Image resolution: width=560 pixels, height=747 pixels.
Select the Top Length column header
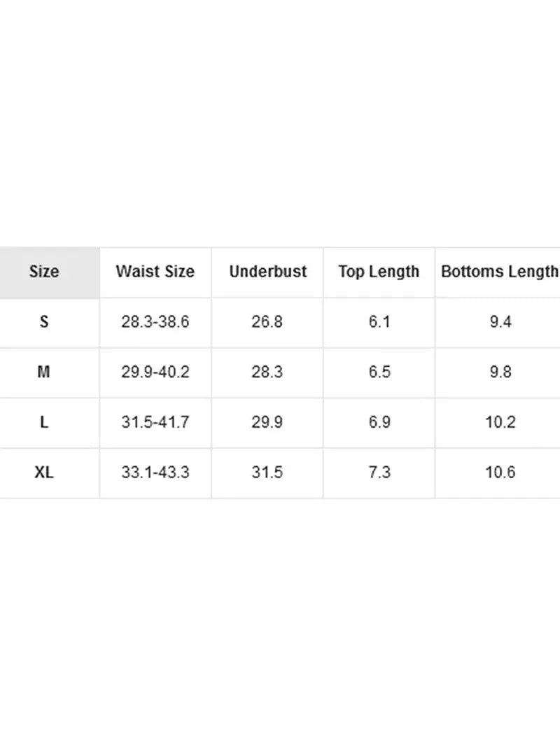379,272
